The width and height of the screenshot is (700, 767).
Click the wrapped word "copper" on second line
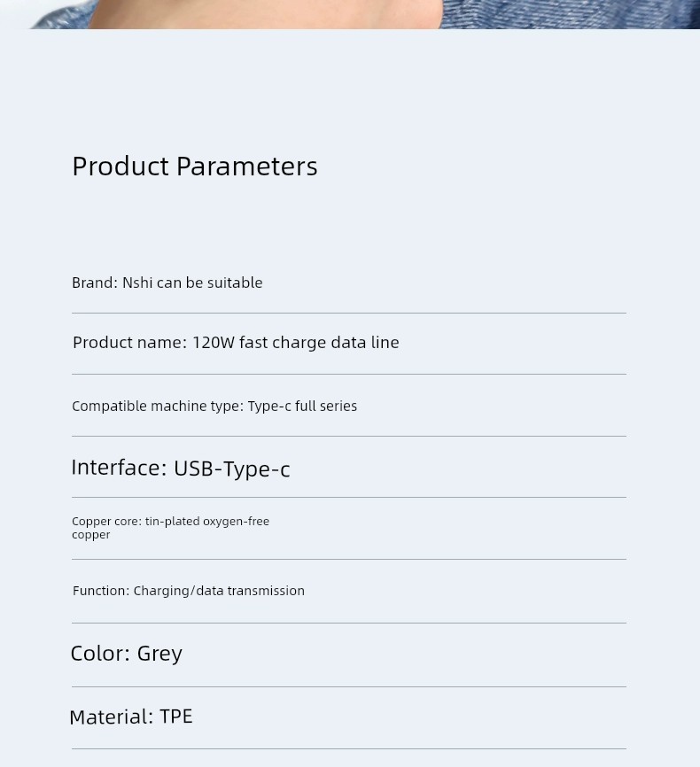[x=91, y=535]
